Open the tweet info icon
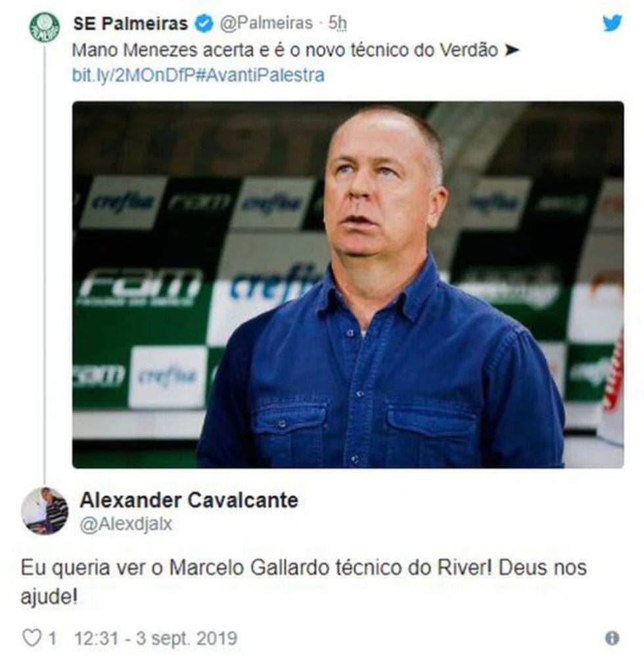Image resolution: width=644 pixels, height=655 pixels. [612, 638]
